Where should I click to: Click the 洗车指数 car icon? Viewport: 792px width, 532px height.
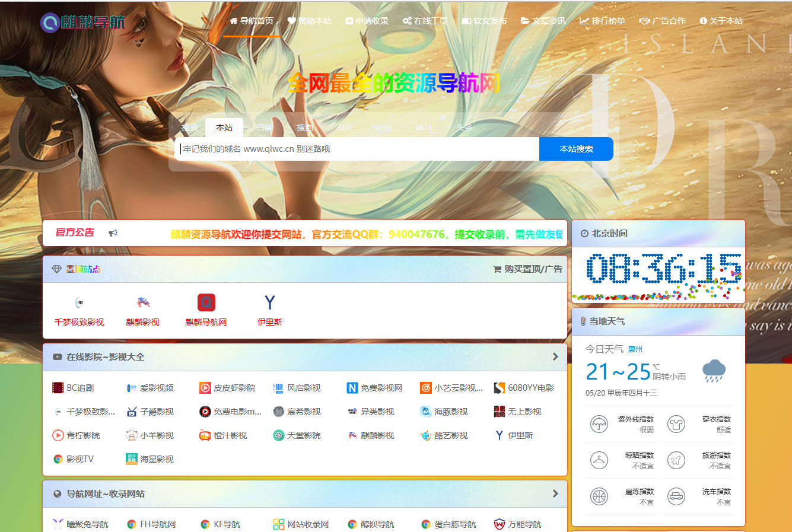pyautogui.click(x=676, y=496)
